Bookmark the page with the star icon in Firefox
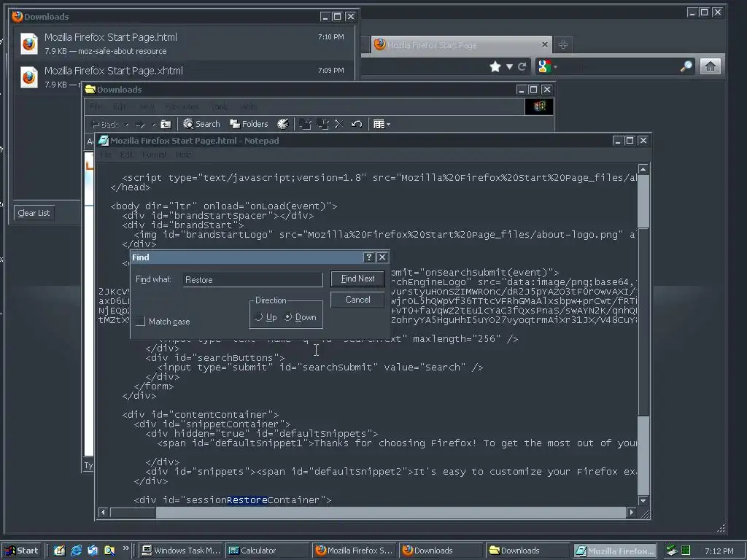The image size is (747, 560). click(495, 66)
